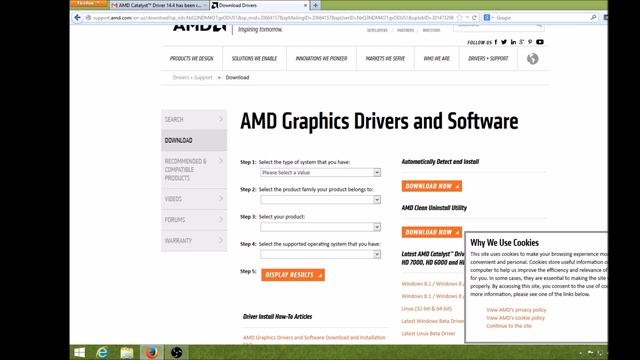The image size is (640, 360).
Task: Open AMD's Twitter page icon
Action: tap(504, 42)
